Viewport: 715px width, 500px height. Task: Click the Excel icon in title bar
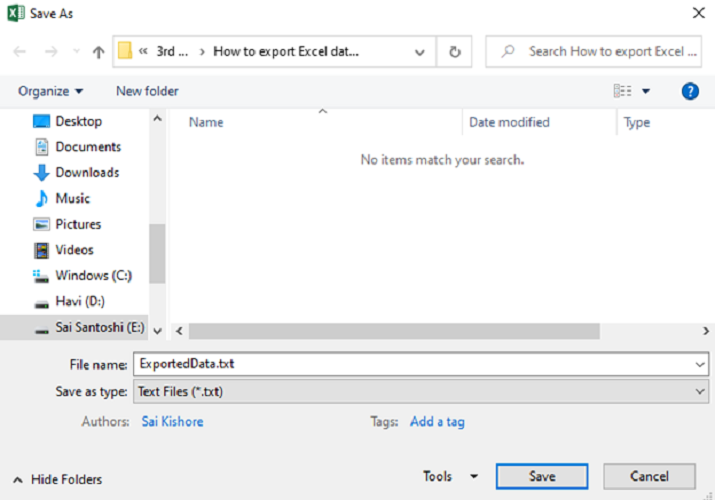16,13
